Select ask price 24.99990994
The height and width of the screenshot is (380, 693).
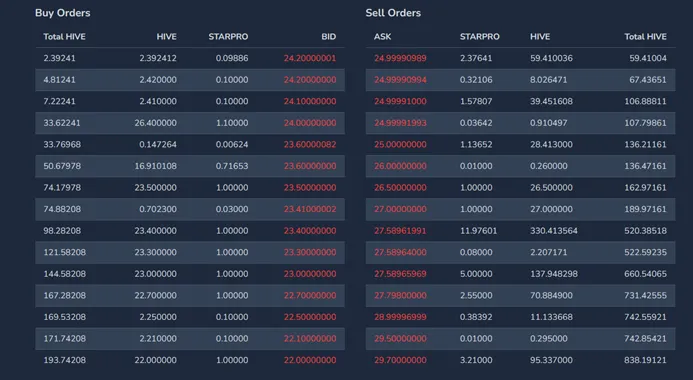click(400, 80)
